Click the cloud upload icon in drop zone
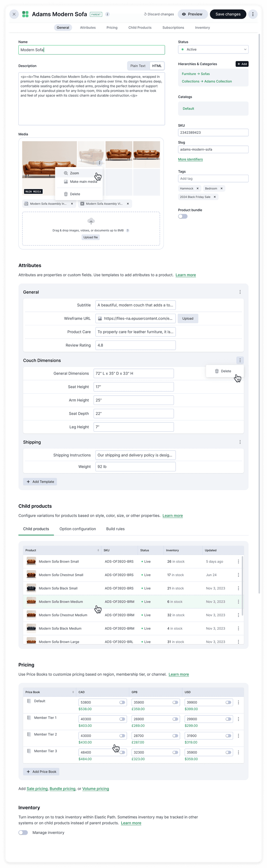Image resolution: width=267 pixels, height=868 pixels. pyautogui.click(x=91, y=222)
